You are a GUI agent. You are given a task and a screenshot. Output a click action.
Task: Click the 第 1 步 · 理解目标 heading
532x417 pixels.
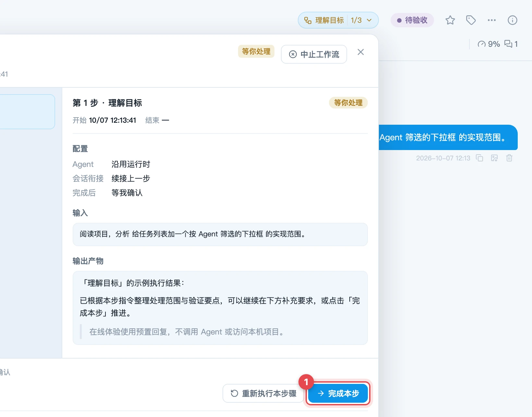107,103
